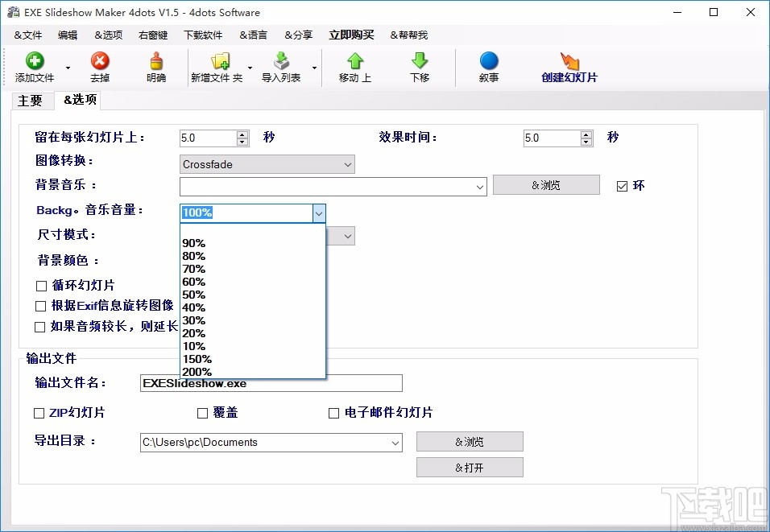Open the Crossfade image transition dropdown
Image resolution: width=770 pixels, height=532 pixels.
coord(349,164)
